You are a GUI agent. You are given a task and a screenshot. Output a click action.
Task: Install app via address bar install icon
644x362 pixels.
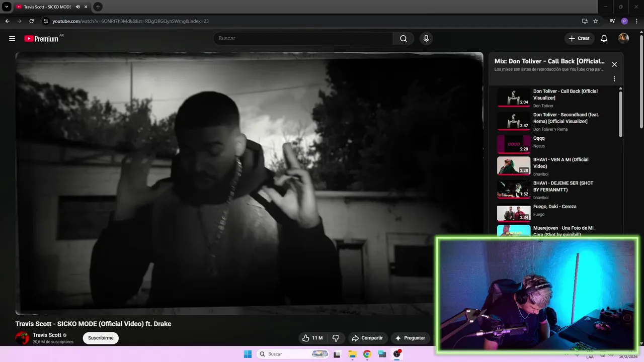[585, 21]
